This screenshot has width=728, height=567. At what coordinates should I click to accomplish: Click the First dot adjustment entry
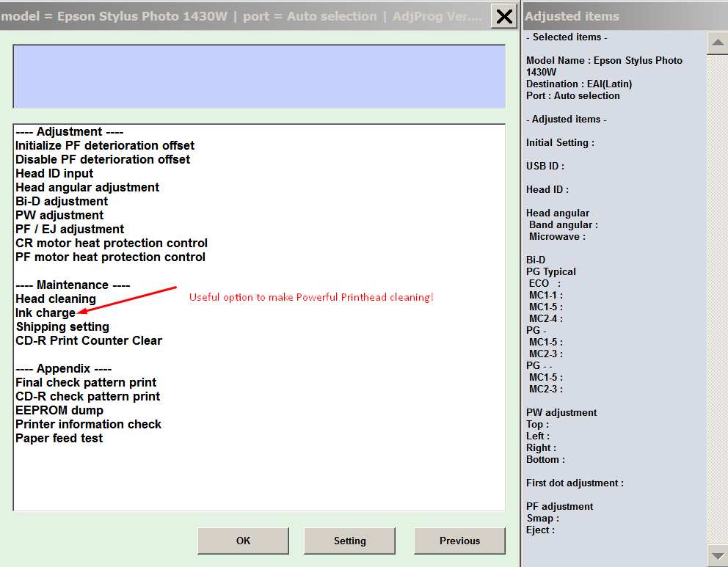(x=575, y=483)
